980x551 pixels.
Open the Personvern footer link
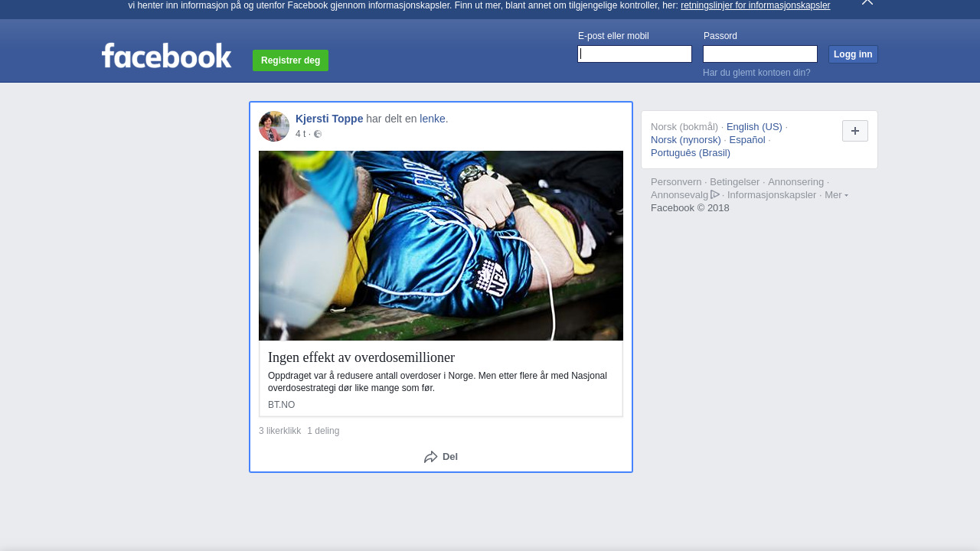676,181
